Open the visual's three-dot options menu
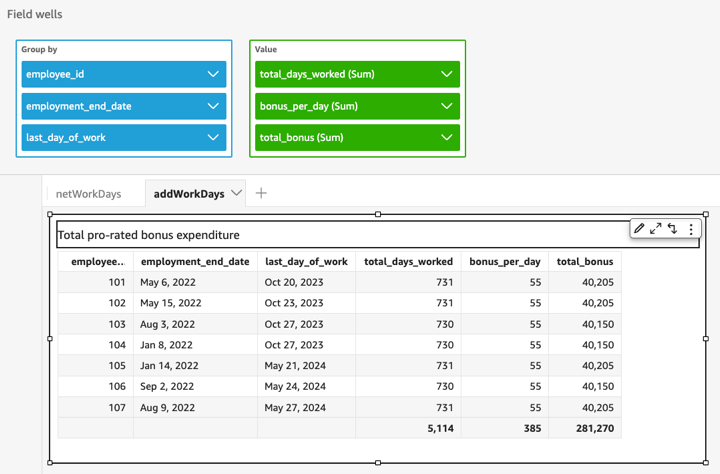The height and width of the screenshot is (474, 720). [690, 229]
